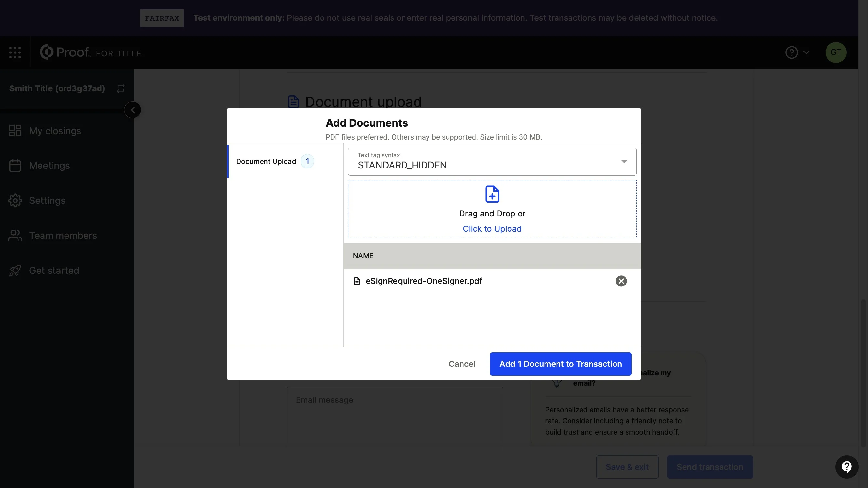Collapse the sidebar with arrow button
868x488 pixels.
[133, 110]
